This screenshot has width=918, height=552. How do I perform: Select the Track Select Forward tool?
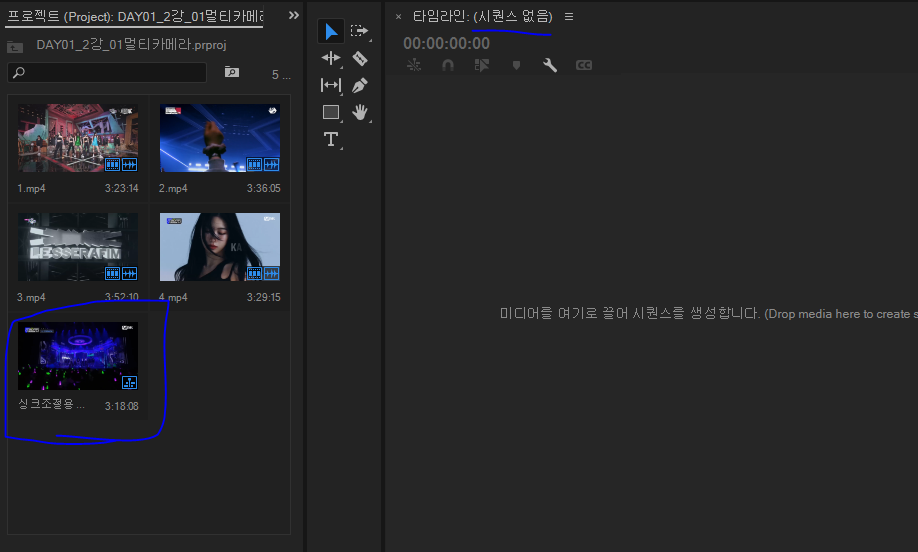click(x=359, y=31)
